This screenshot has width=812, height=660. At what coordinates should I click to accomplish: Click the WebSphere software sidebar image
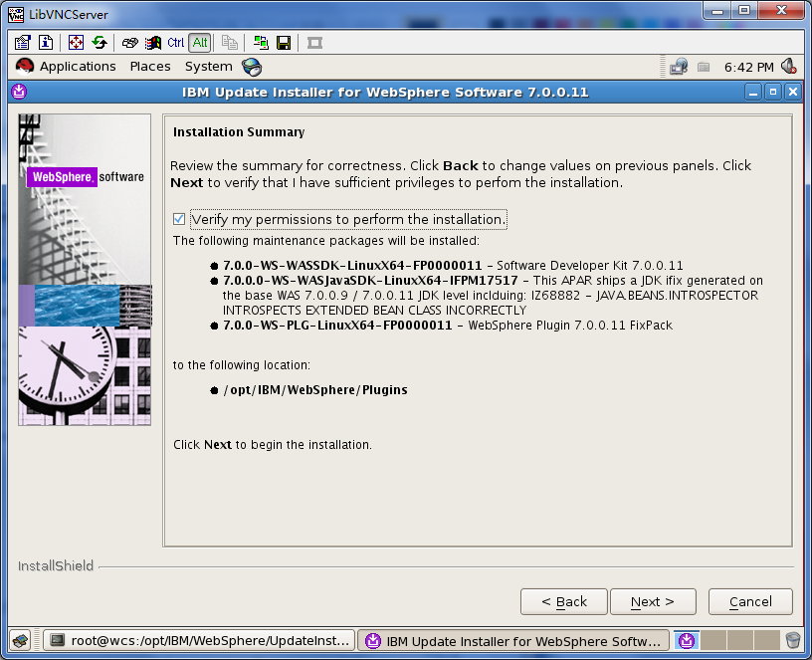click(85, 270)
